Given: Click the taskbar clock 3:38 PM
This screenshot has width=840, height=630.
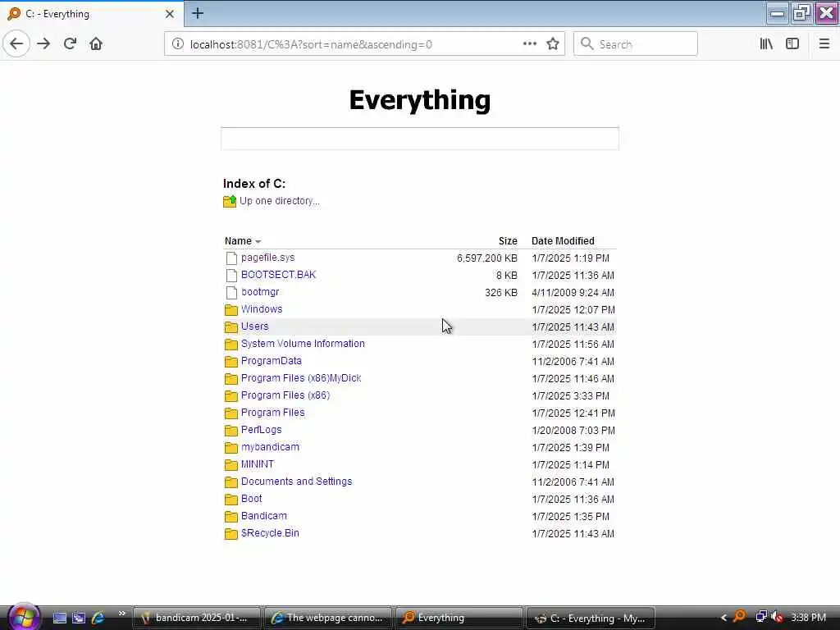Looking at the screenshot, I should coord(808,618).
